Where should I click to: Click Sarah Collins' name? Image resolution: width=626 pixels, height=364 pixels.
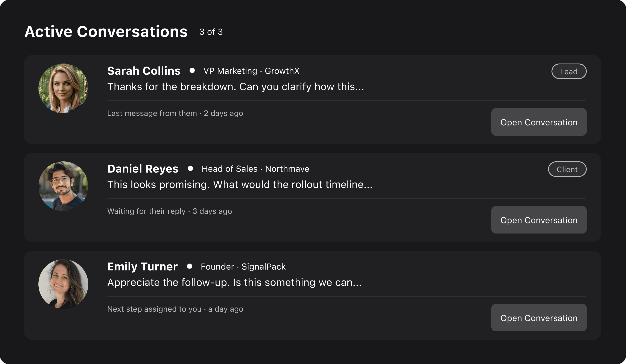[144, 71]
